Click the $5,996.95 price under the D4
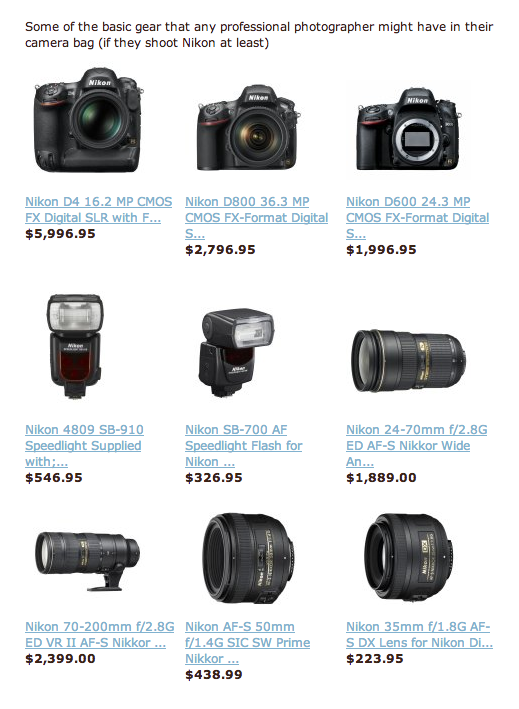 coord(60,234)
